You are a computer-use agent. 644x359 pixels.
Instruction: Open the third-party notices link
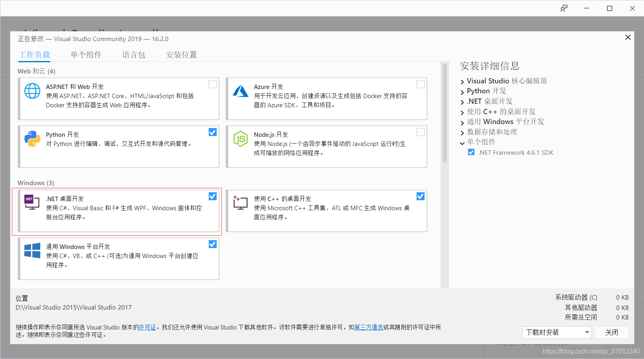[x=369, y=327]
